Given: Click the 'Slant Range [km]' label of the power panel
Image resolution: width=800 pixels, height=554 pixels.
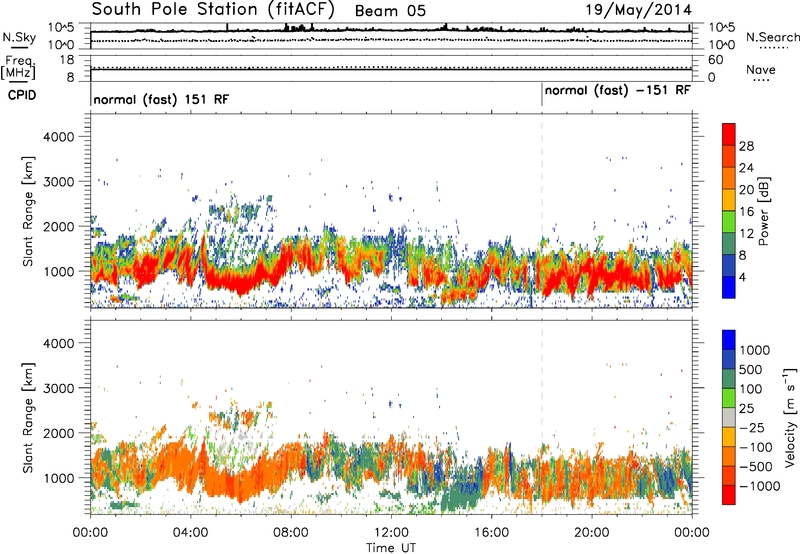Looking at the screenshot, I should (x=28, y=211).
